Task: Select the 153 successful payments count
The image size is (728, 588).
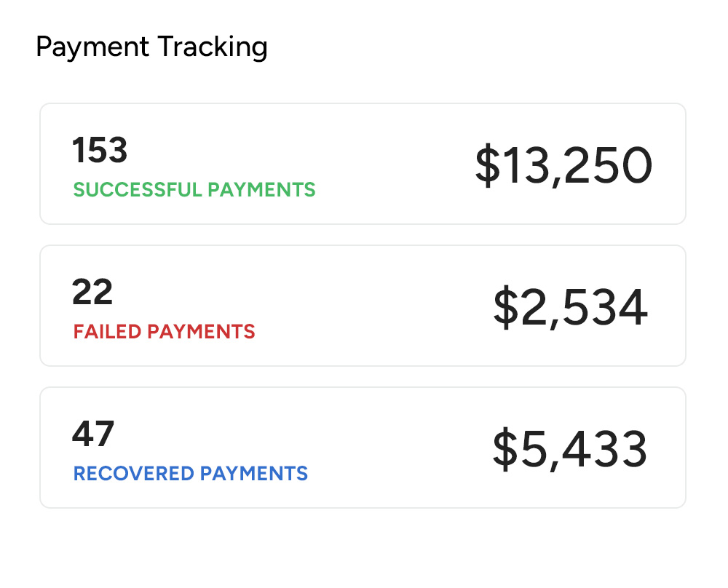Action: tap(100, 151)
